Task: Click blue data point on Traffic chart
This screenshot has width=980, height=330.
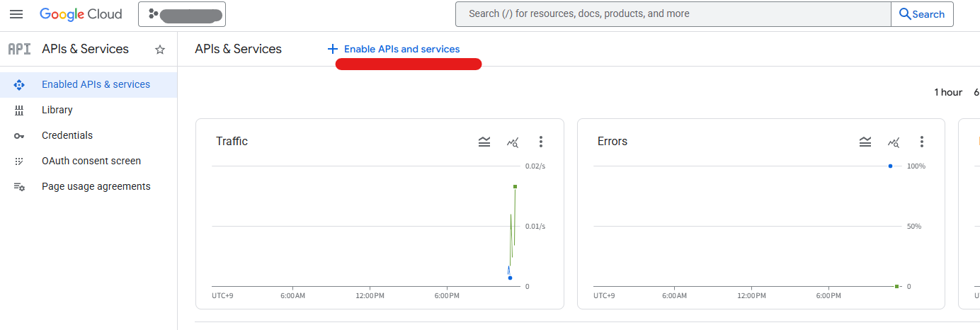Action: [510, 278]
